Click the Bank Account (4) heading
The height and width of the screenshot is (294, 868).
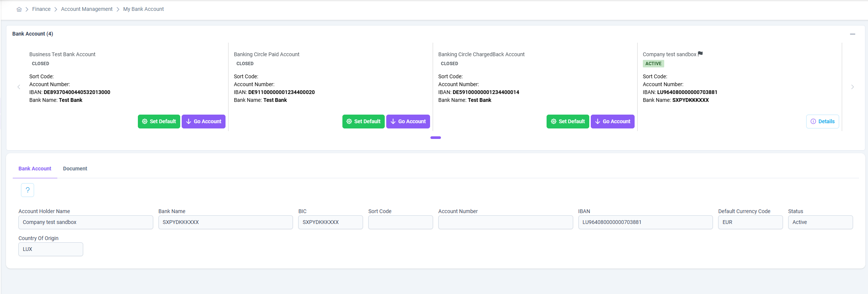[x=33, y=34]
